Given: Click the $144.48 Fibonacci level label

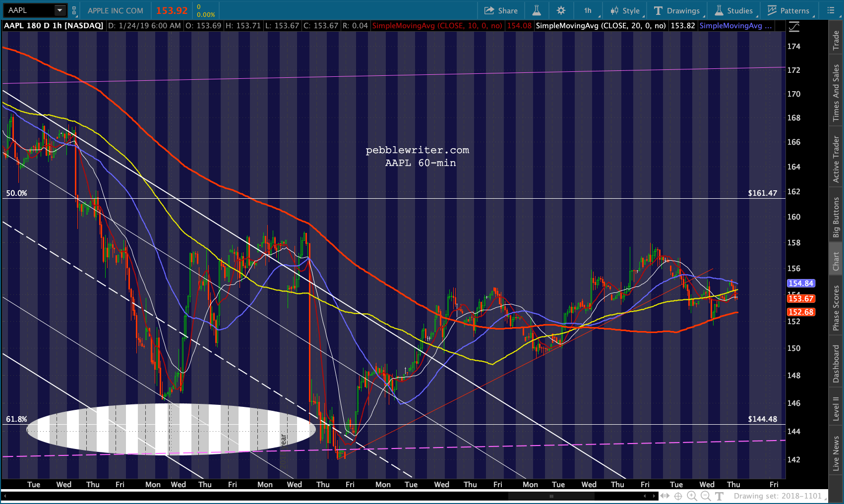Looking at the screenshot, I should click(x=762, y=419).
